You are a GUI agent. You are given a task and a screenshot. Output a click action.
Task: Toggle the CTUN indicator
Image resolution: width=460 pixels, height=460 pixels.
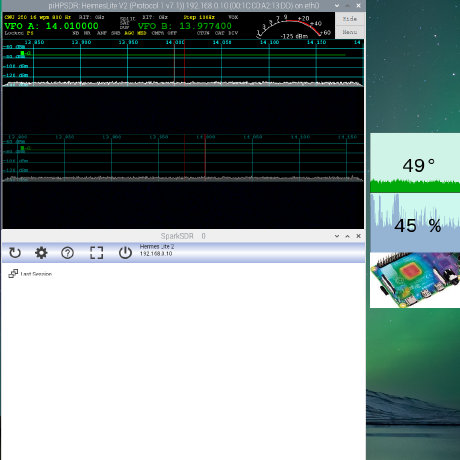pyautogui.click(x=203, y=33)
